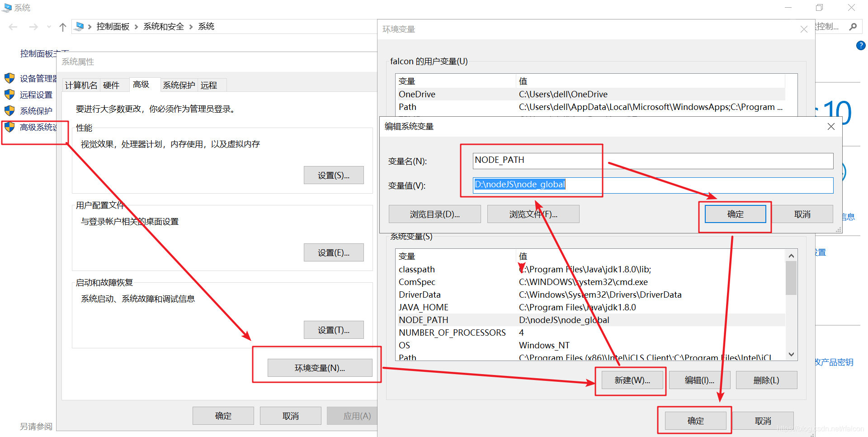This screenshot has width=868, height=437.
Task: Click the shield icon next to 远程设置
Action: point(9,95)
